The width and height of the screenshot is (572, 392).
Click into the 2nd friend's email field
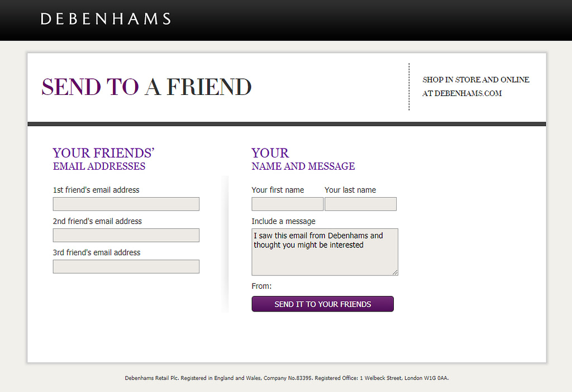point(126,235)
